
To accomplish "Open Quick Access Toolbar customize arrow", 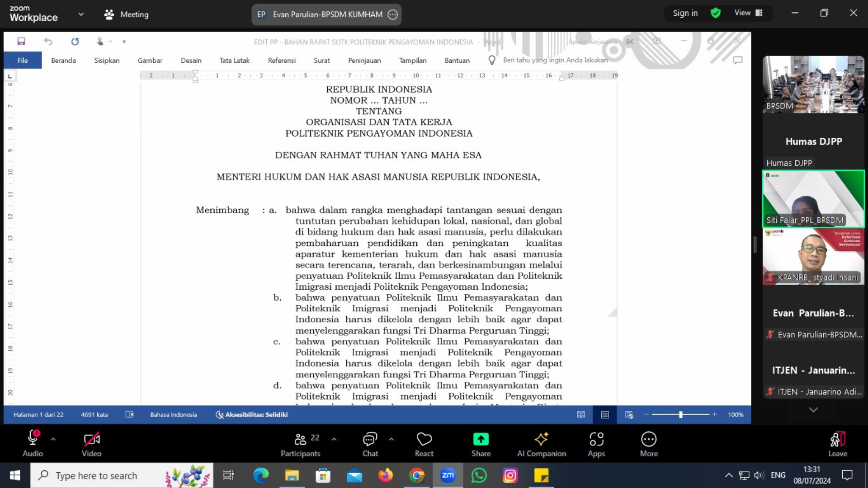I will pos(124,42).
